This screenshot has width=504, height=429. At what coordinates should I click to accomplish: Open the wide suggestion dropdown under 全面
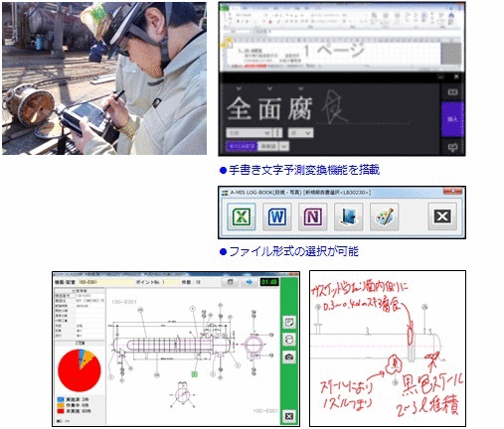[x=250, y=133]
